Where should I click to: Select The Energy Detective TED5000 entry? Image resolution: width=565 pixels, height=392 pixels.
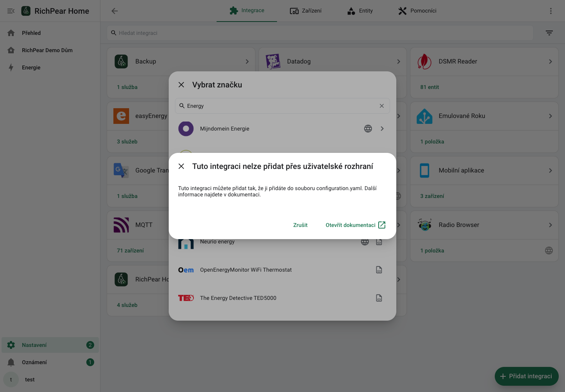point(282,298)
